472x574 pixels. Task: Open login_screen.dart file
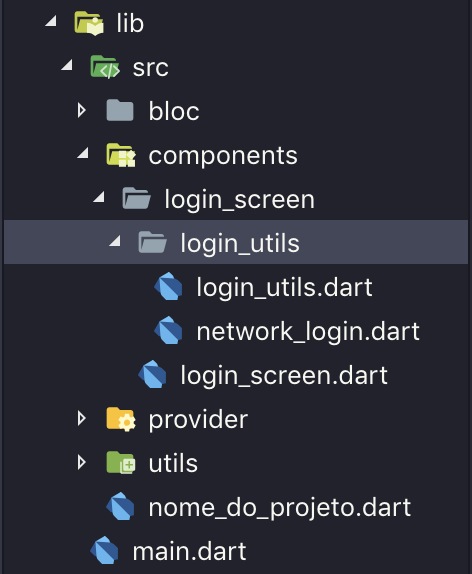[x=284, y=375]
